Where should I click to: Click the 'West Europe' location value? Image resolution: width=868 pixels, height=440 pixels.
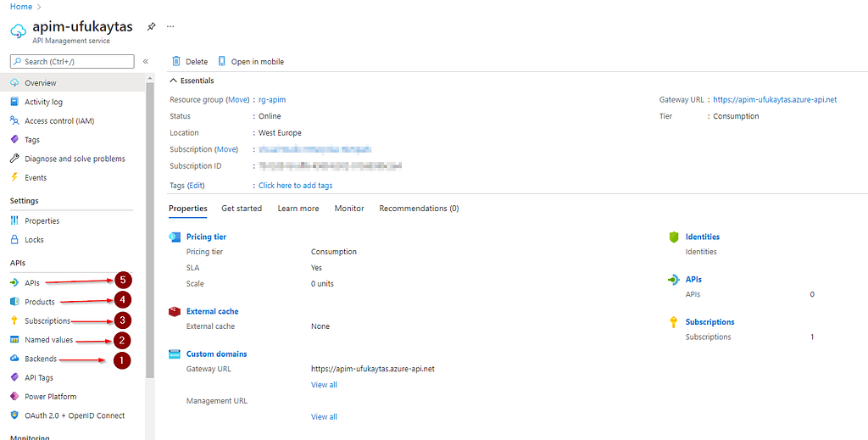(280, 133)
